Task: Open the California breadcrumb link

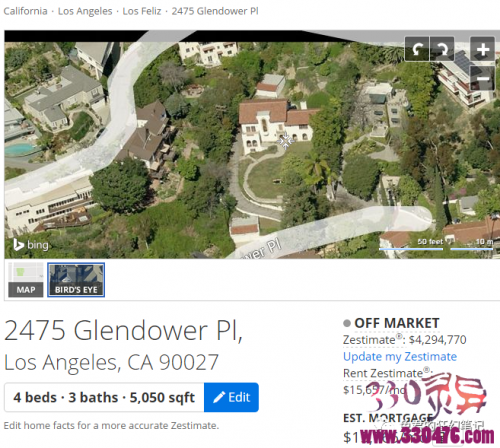Action: pyautogui.click(x=25, y=11)
